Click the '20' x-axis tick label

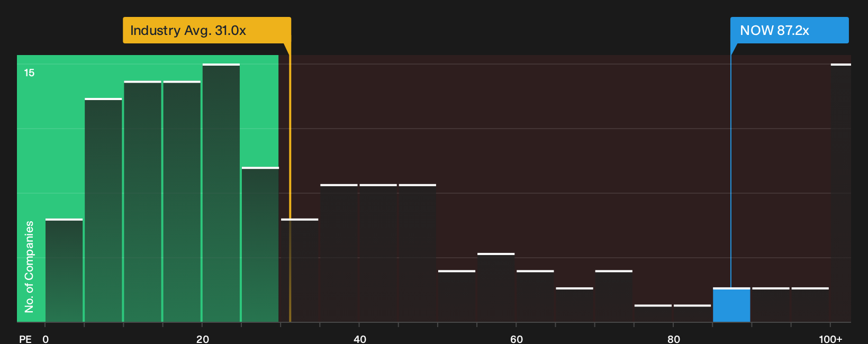click(203, 339)
